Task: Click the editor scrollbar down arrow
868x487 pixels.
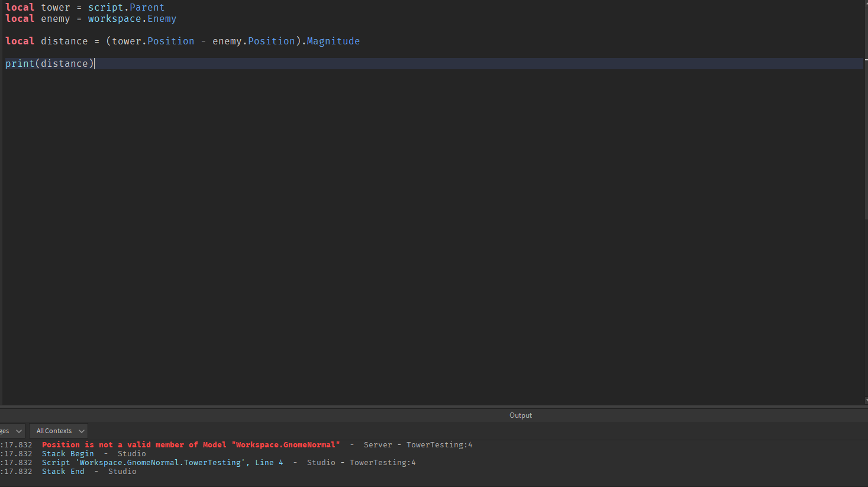Action: click(864, 400)
